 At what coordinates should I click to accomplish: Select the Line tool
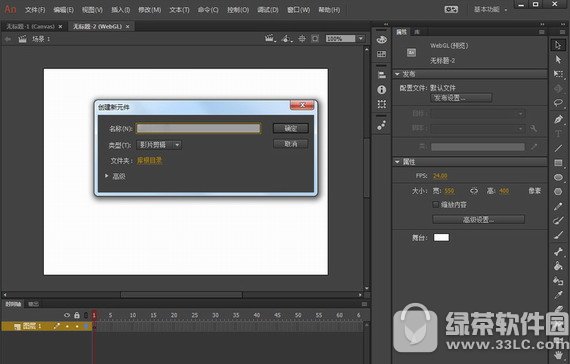pos(558,148)
